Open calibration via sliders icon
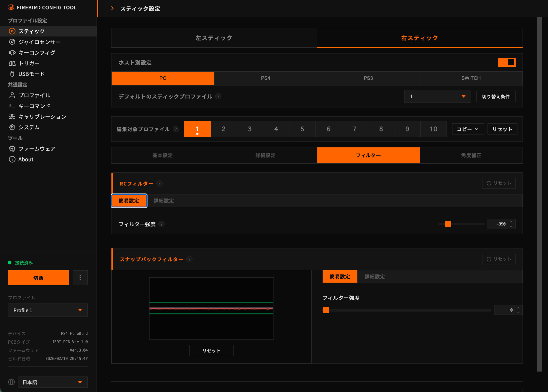Image resolution: width=548 pixels, height=392 pixels. tap(12, 117)
